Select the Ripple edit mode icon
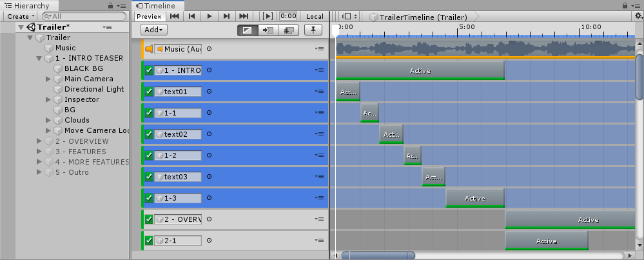The height and width of the screenshot is (260, 644). tap(268, 30)
